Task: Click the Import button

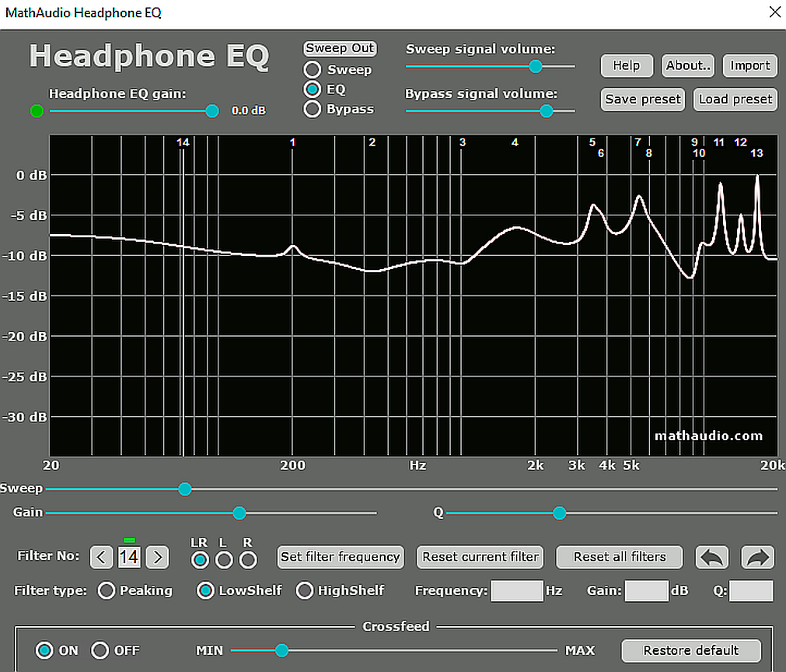Action: click(750, 65)
